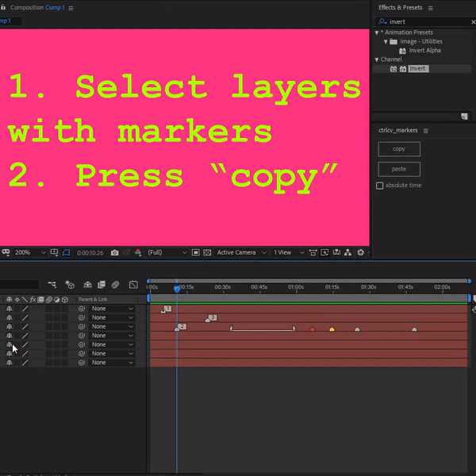Viewport: 476px width, 476px height.
Task: Select the Invert effect under Channel
Action: pos(418,68)
